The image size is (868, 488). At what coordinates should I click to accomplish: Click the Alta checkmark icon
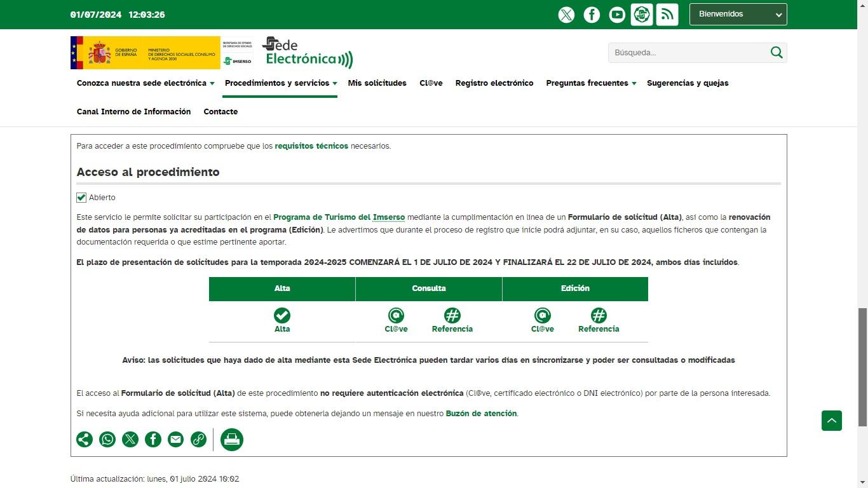(x=282, y=316)
